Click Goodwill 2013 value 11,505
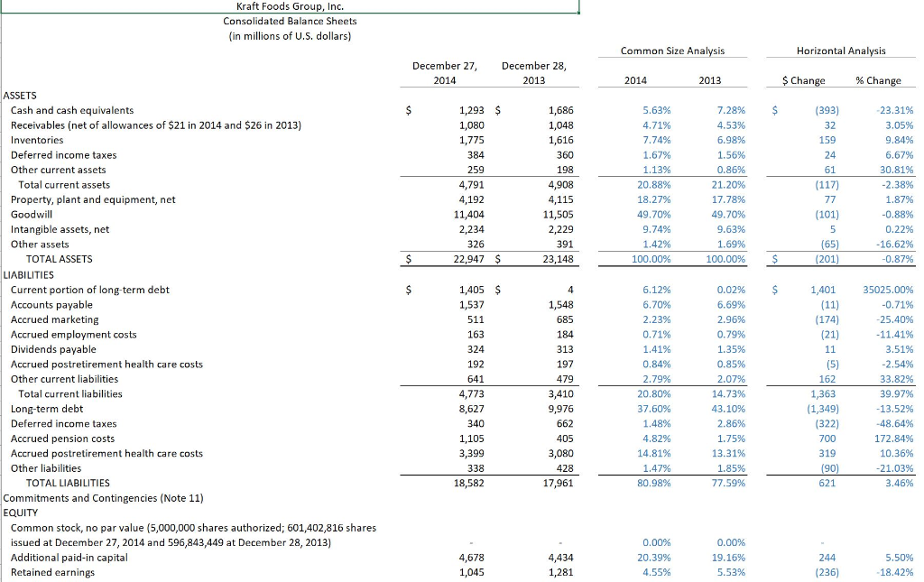Image resolution: width=924 pixels, height=582 pixels. pyautogui.click(x=558, y=215)
